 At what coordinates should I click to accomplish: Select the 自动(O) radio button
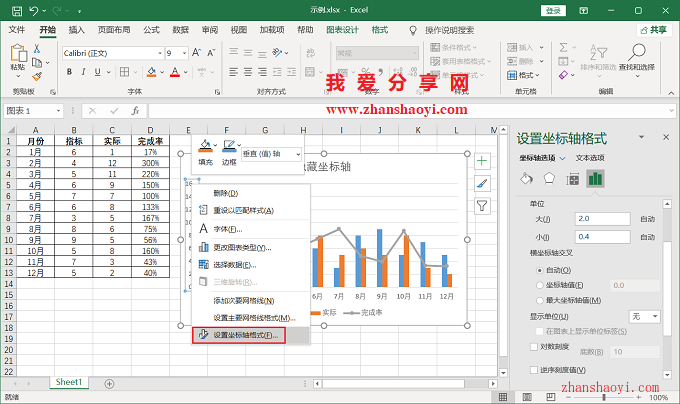click(x=539, y=270)
